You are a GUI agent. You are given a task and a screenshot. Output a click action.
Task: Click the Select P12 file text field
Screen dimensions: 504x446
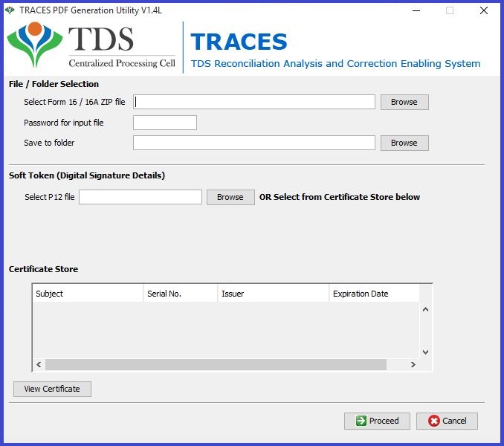(140, 197)
